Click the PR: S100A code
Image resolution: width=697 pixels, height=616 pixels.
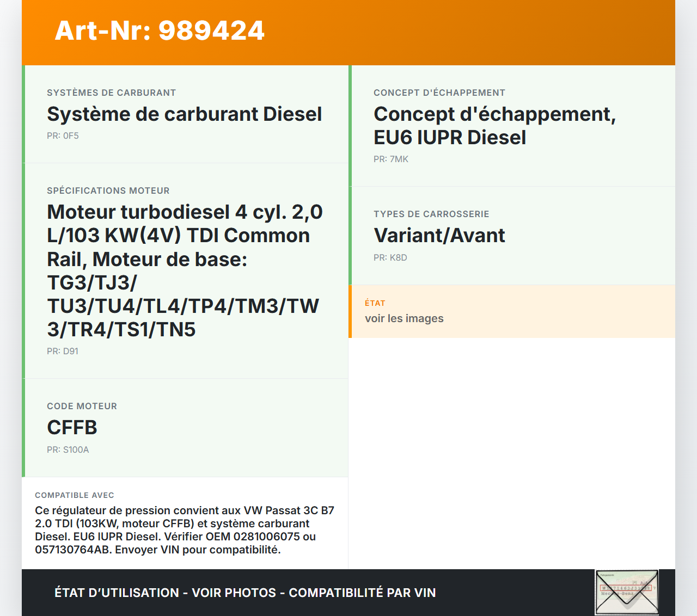click(68, 450)
